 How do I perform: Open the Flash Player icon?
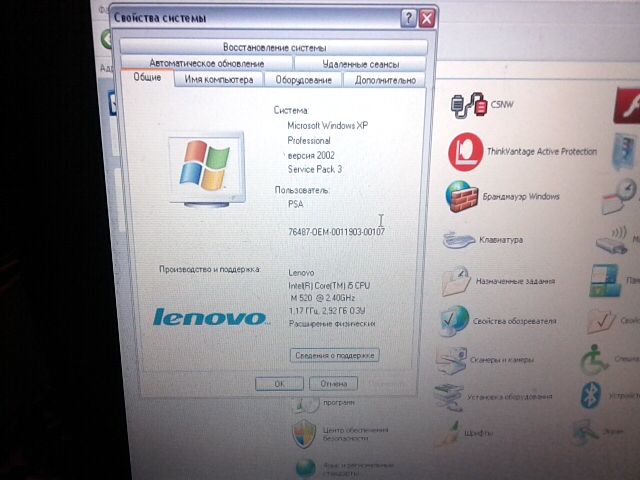coord(628,105)
